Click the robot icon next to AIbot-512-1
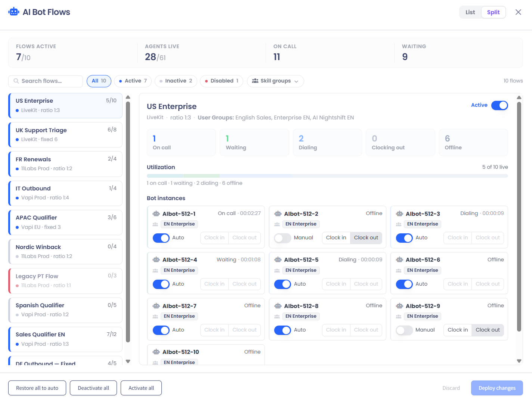 [x=156, y=214]
